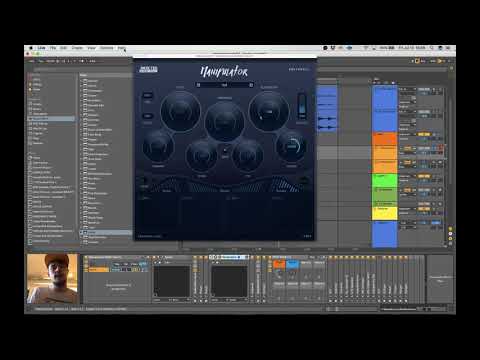The image size is (480, 360).
Task: Click the lower-right knob with blue arc
Action: click(291, 147)
